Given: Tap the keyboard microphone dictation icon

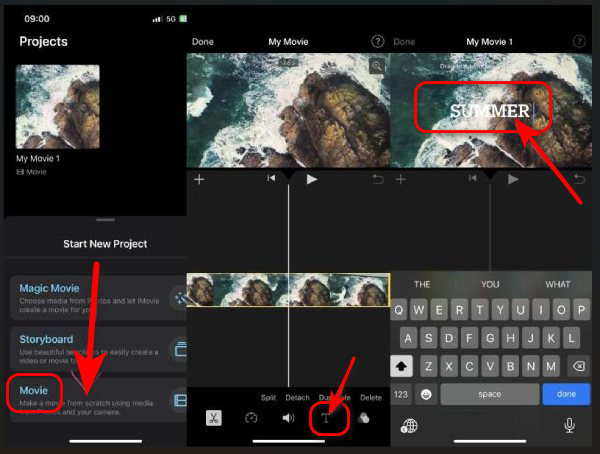Looking at the screenshot, I should click(x=569, y=425).
